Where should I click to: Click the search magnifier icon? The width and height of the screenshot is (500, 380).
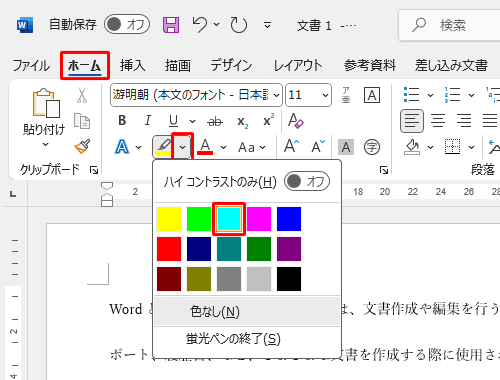tap(419, 25)
